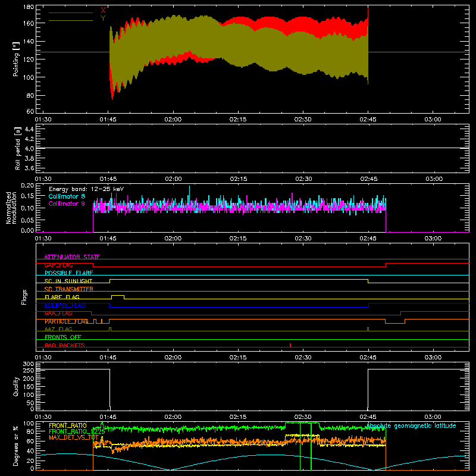476x476 pixels.
Task: Click the red spike on BAD_PACKETS trace
Action: pyautogui.click(x=290, y=345)
